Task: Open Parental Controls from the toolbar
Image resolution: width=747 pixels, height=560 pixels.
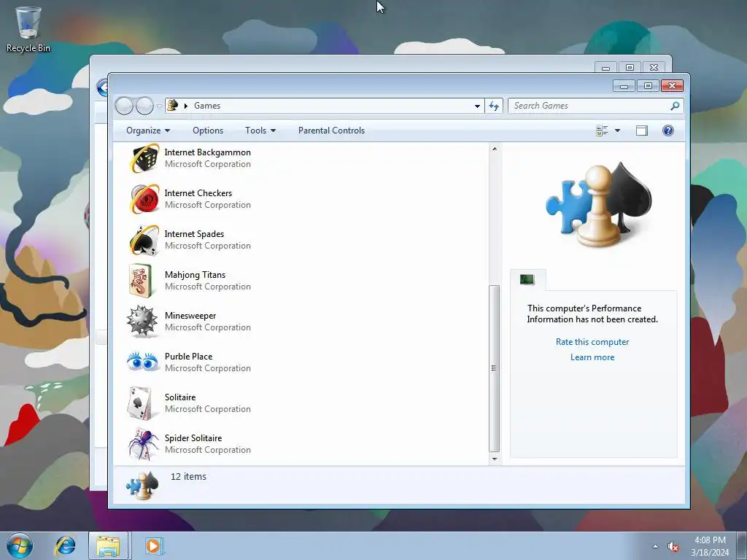Action: (x=332, y=131)
